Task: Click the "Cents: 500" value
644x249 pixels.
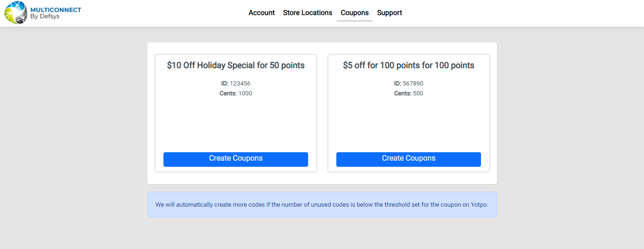Action: pos(418,93)
